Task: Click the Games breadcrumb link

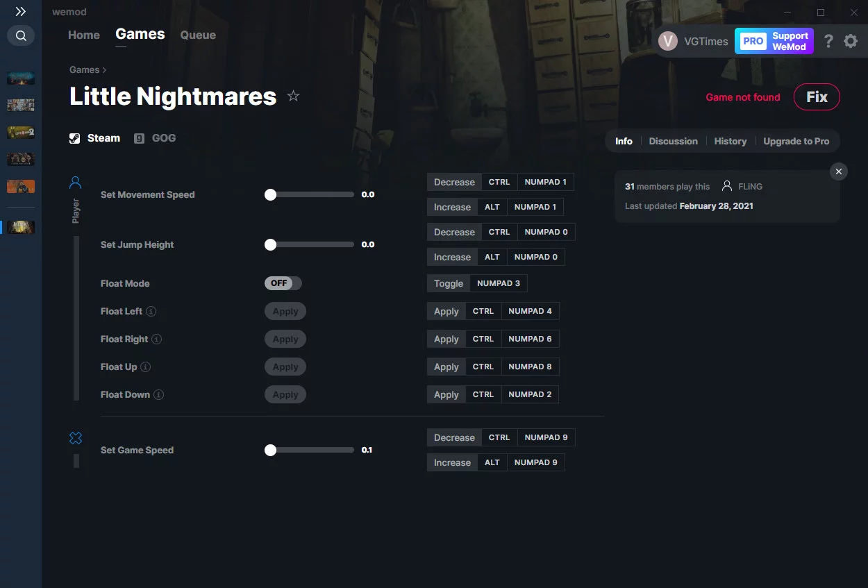Action: point(84,69)
